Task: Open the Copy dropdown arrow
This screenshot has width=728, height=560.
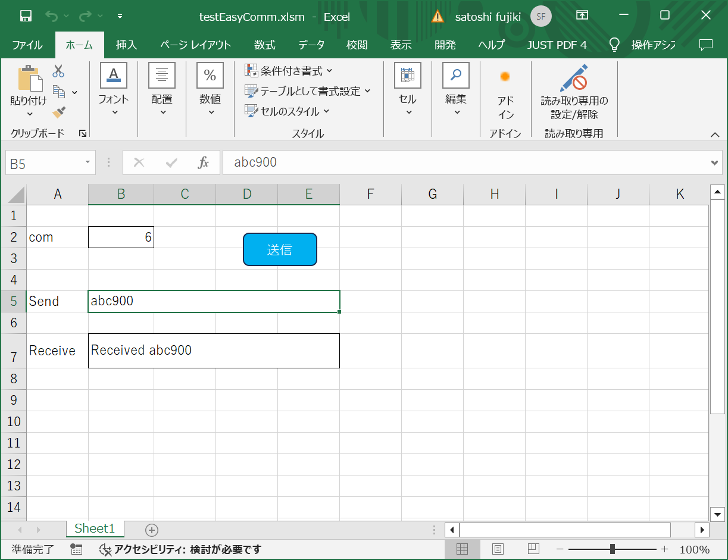Action: (x=74, y=92)
